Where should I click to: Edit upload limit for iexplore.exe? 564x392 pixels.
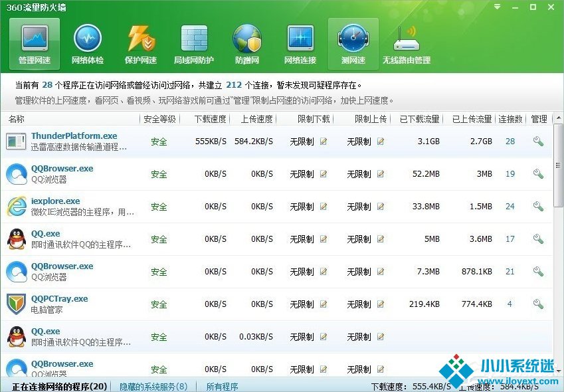[x=381, y=207]
